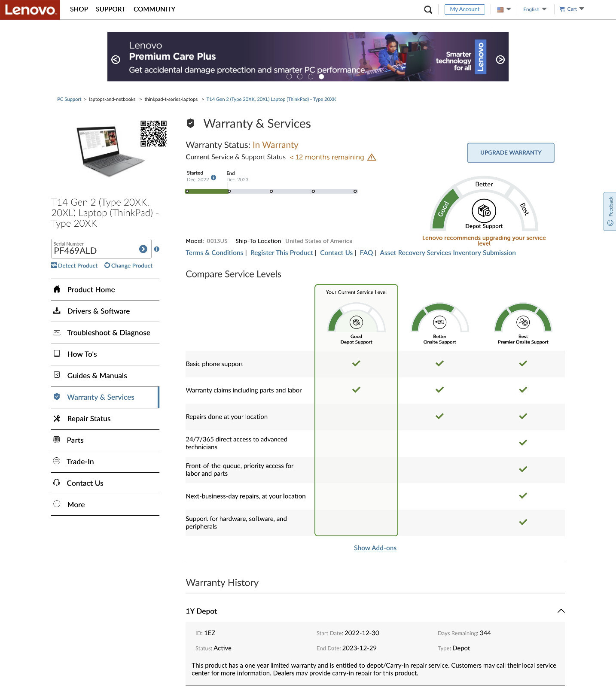Click the Better Onsite Support level icon

click(439, 322)
